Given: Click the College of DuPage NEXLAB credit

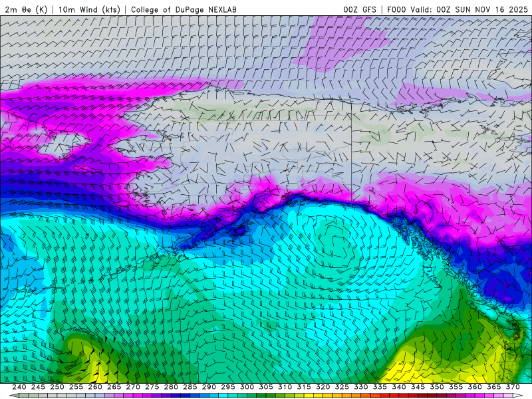Looking at the screenshot, I should click(x=184, y=9).
